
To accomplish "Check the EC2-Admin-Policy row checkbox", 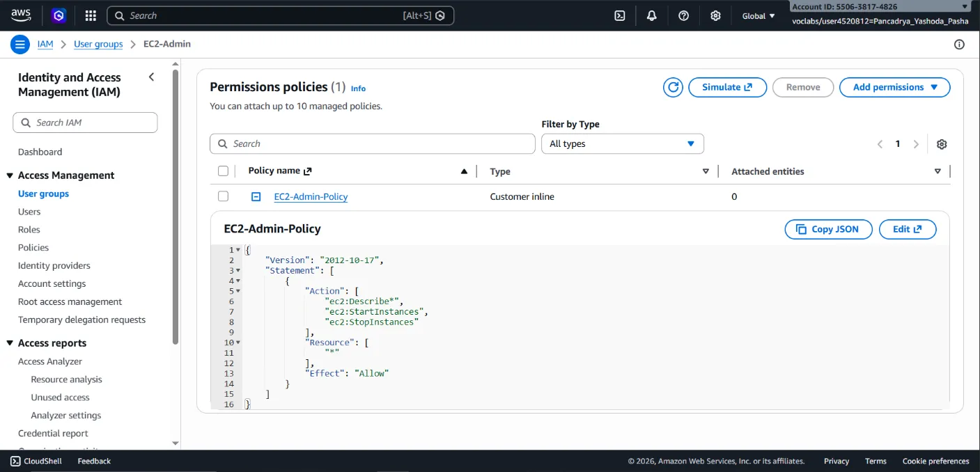I will [x=223, y=196].
